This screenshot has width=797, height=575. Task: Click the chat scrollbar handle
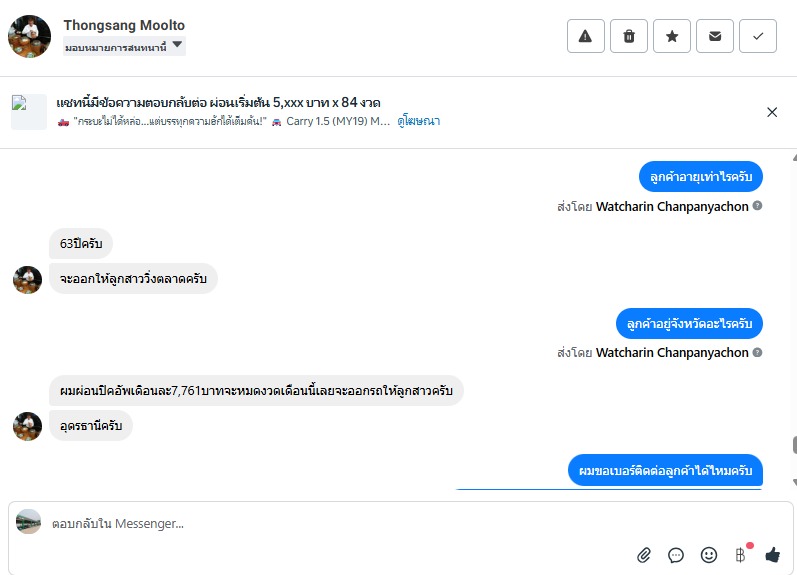[x=794, y=445]
